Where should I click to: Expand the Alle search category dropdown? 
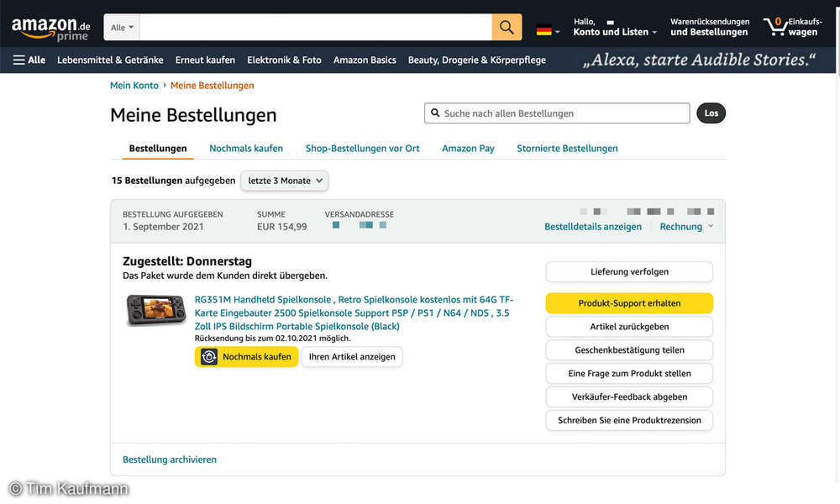click(122, 28)
